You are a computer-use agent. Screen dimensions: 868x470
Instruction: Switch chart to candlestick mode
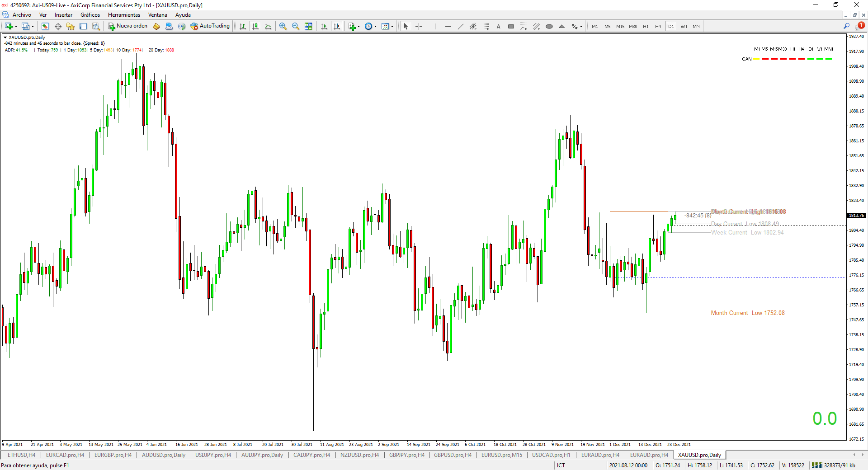(255, 26)
